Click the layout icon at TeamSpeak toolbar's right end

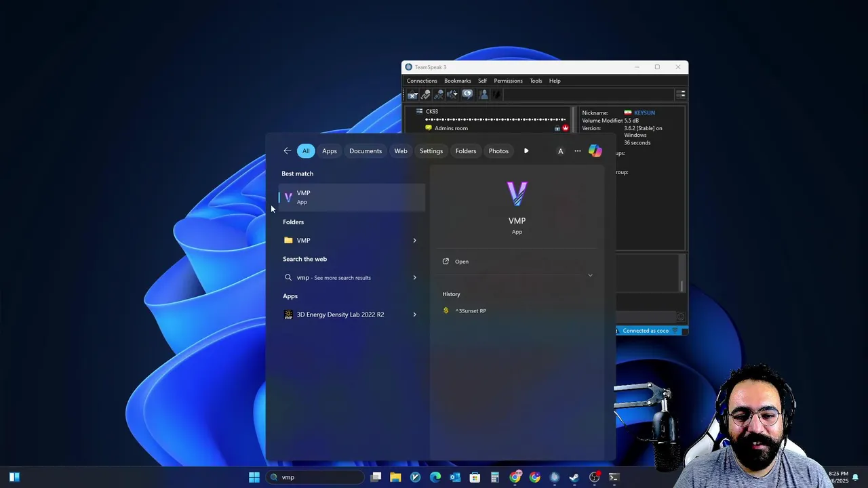pos(681,94)
